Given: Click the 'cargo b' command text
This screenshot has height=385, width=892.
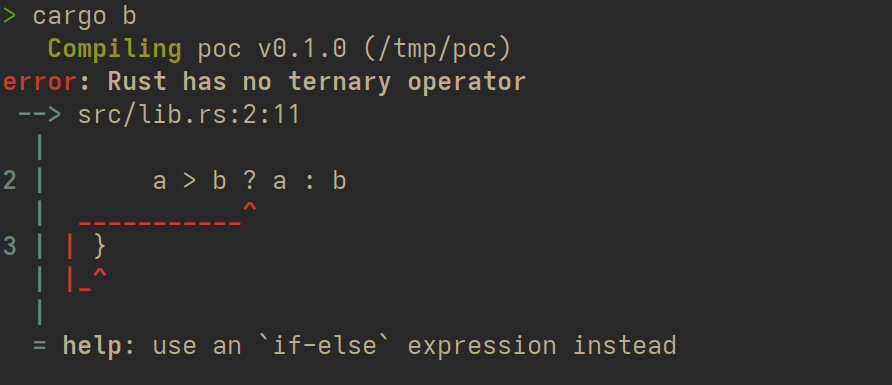Looking at the screenshot, I should tap(84, 17).
